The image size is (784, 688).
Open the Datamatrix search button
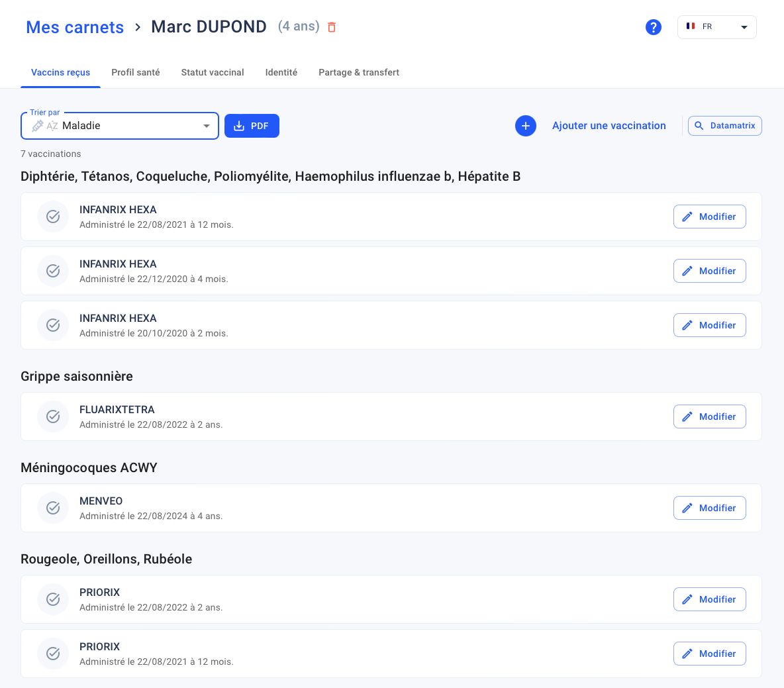(x=724, y=126)
